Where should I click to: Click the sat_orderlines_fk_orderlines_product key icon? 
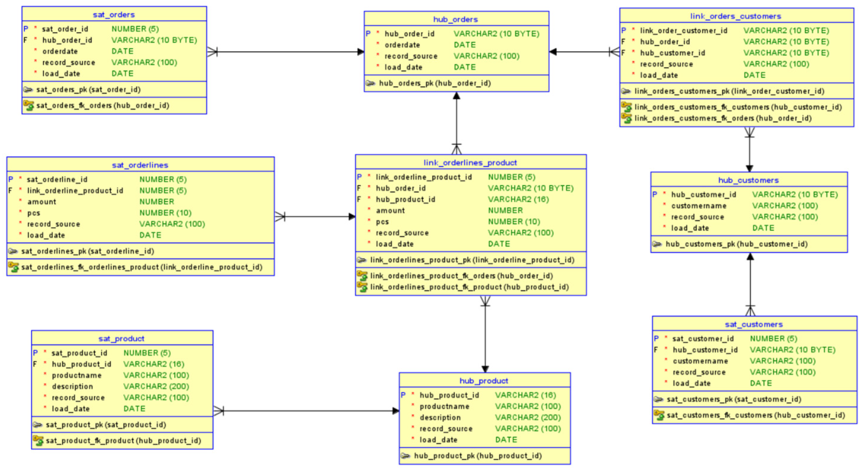[13, 267]
